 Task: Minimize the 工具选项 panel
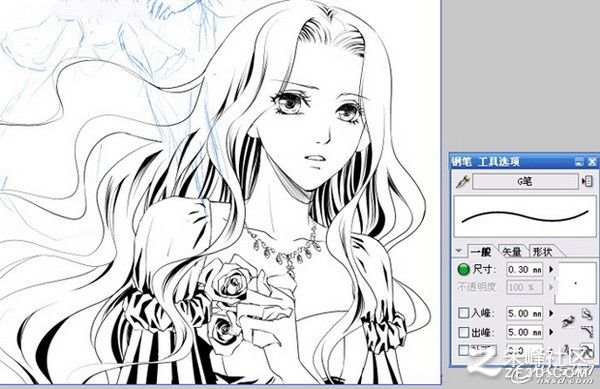pos(579,161)
